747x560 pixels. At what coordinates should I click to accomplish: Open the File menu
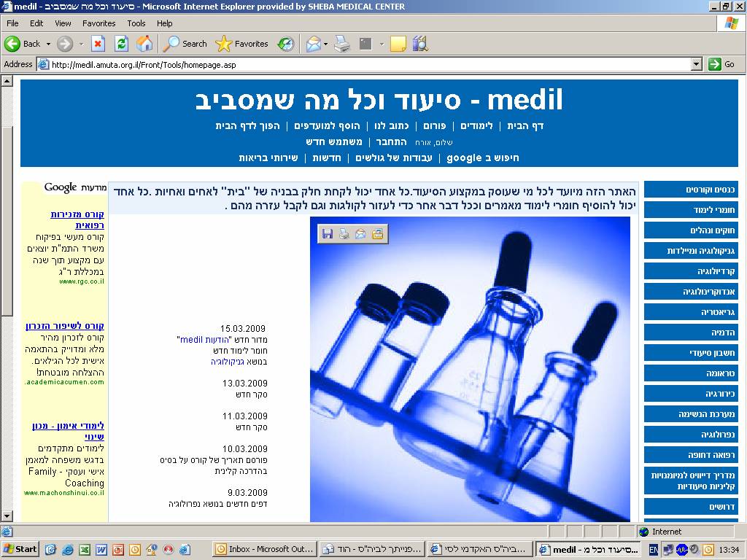pyautogui.click(x=13, y=23)
